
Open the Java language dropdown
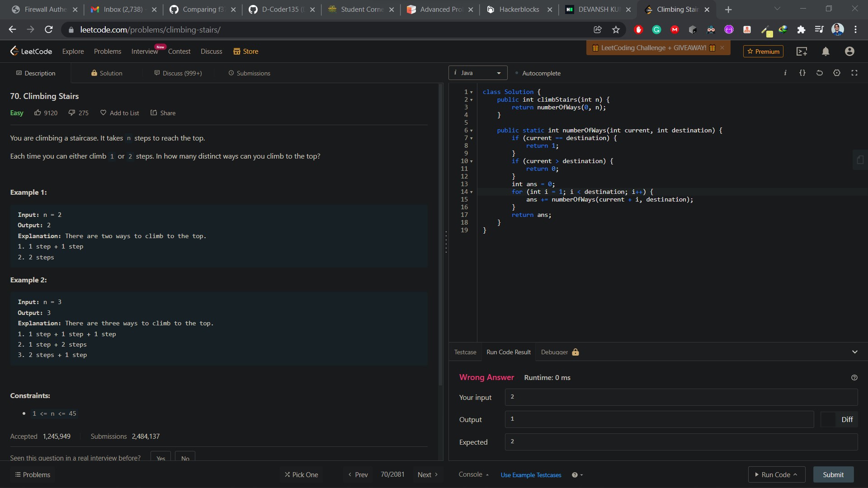(x=478, y=73)
